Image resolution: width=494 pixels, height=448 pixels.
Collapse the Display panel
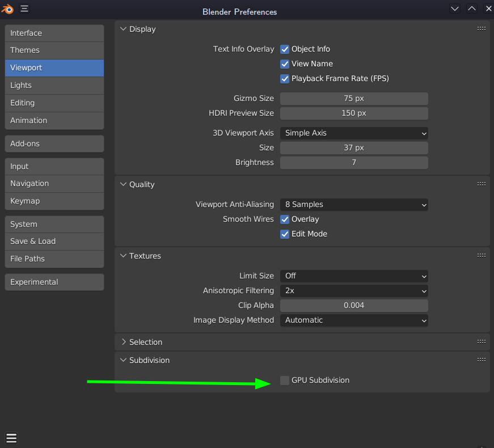coord(123,29)
